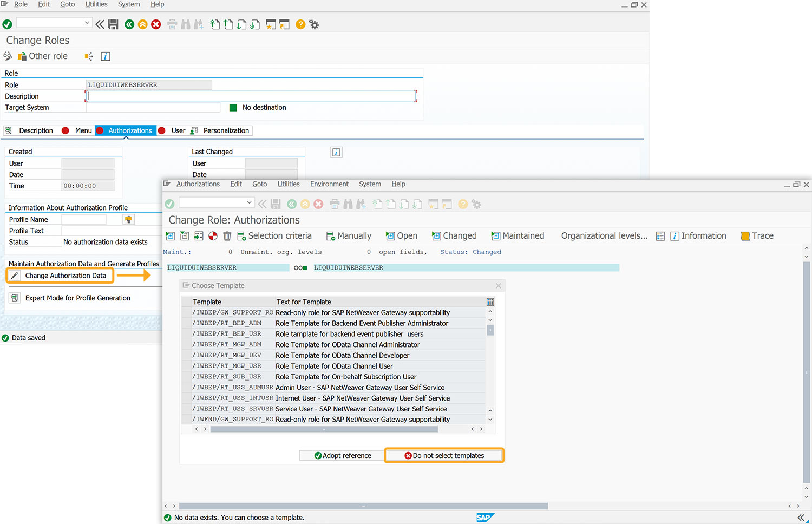This screenshot has width=812, height=524.
Task: Click the green Enter checkmark in Change Roles toolbar
Action: click(x=7, y=24)
